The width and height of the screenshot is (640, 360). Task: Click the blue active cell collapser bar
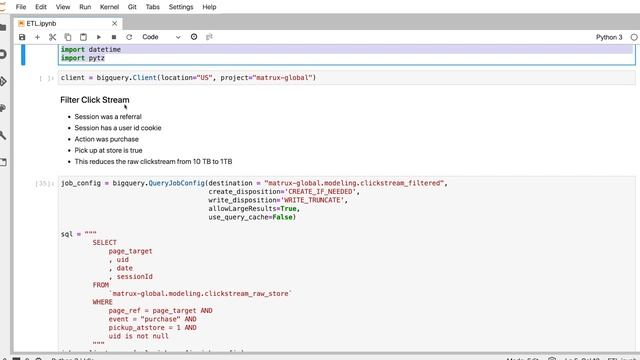tap(23, 55)
